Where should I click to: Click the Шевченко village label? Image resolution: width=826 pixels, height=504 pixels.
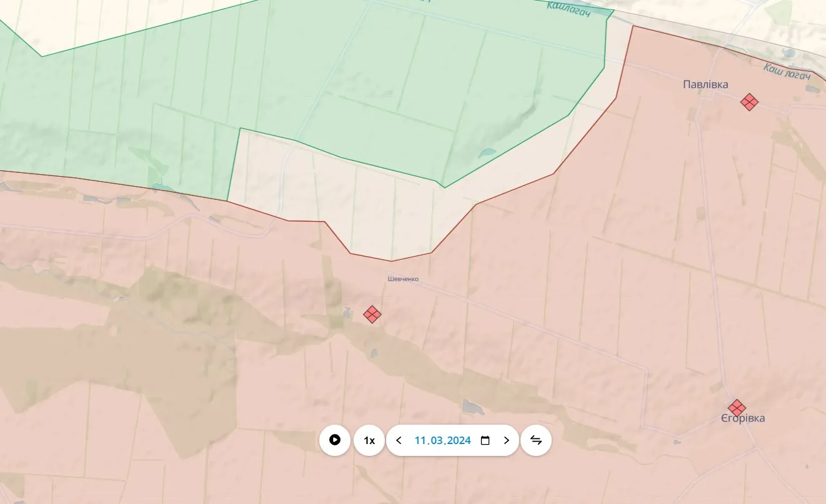click(403, 279)
